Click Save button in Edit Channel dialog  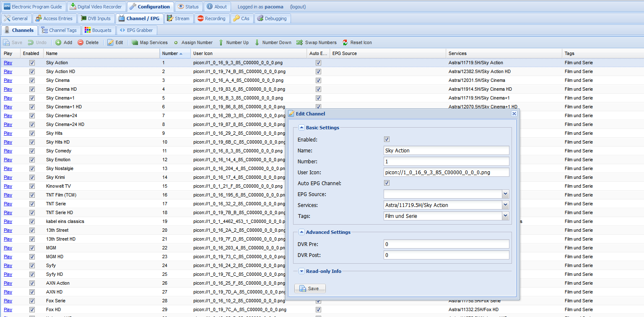point(310,288)
